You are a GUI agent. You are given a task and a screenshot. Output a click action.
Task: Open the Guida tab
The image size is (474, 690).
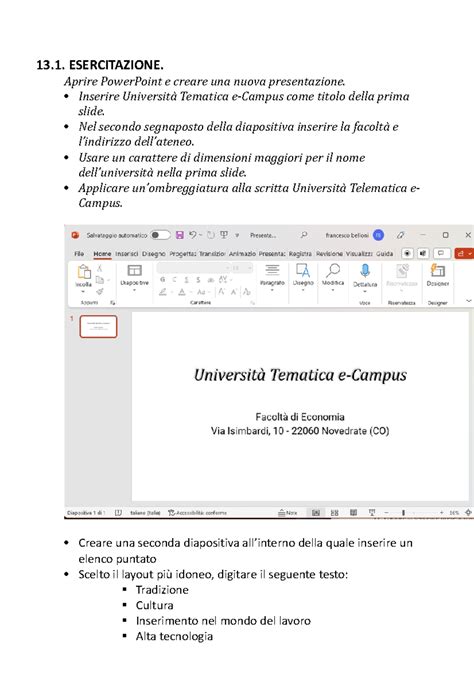click(384, 254)
